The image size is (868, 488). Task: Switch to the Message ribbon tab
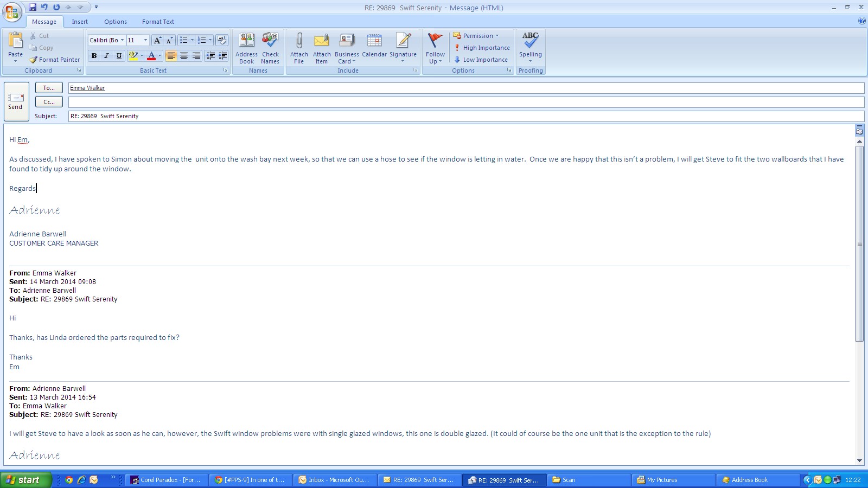(44, 22)
